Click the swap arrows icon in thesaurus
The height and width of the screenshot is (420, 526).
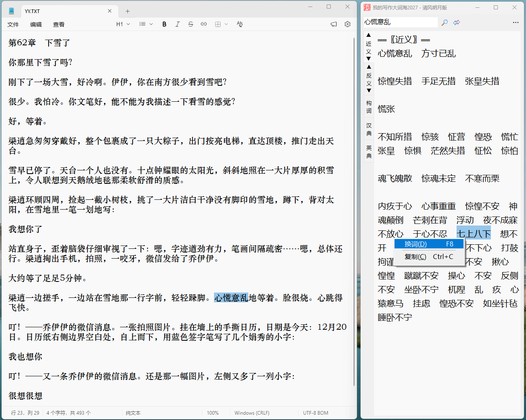coord(457,22)
